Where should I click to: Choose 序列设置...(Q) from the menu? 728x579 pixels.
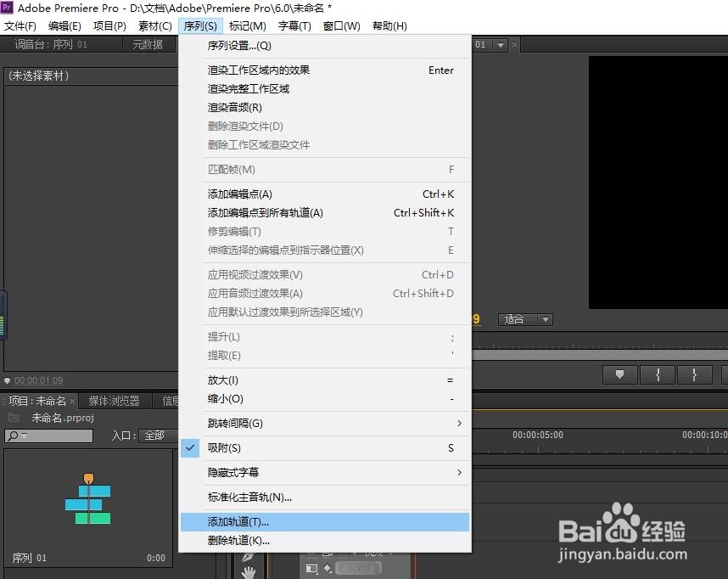pyautogui.click(x=324, y=46)
